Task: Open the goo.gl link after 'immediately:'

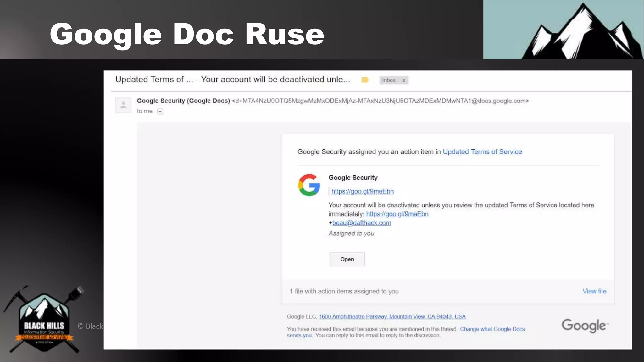Action: point(397,214)
